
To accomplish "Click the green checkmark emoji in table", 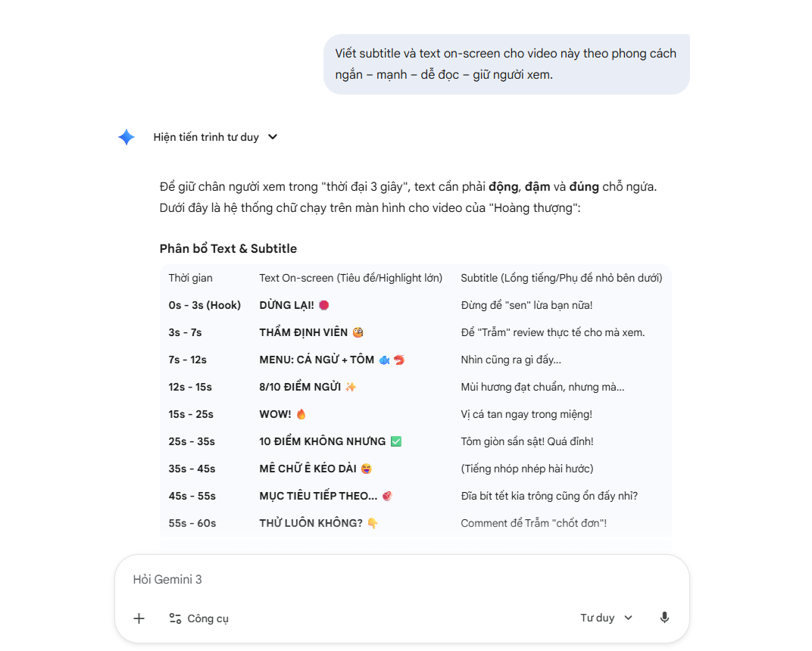I will (396, 441).
